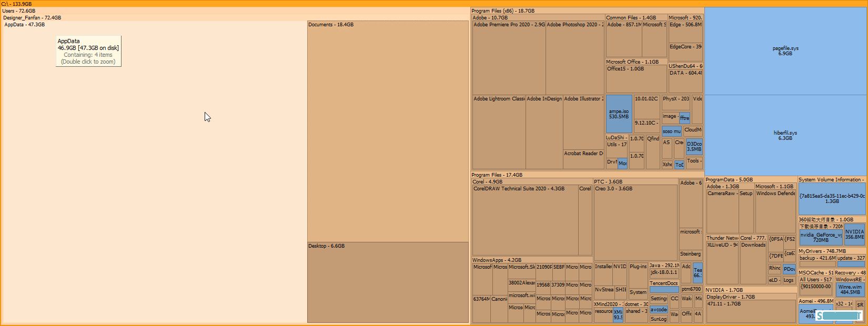Image resolution: width=868 pixels, height=326 pixels.
Task: Select the LuDaShi folder label
Action: tap(617, 137)
